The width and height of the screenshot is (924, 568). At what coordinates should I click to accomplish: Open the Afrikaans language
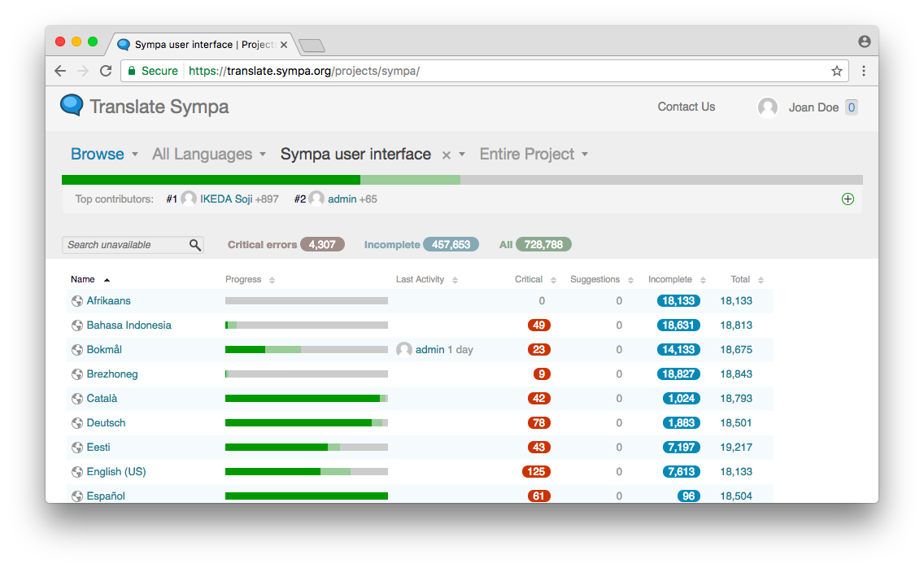pos(108,301)
